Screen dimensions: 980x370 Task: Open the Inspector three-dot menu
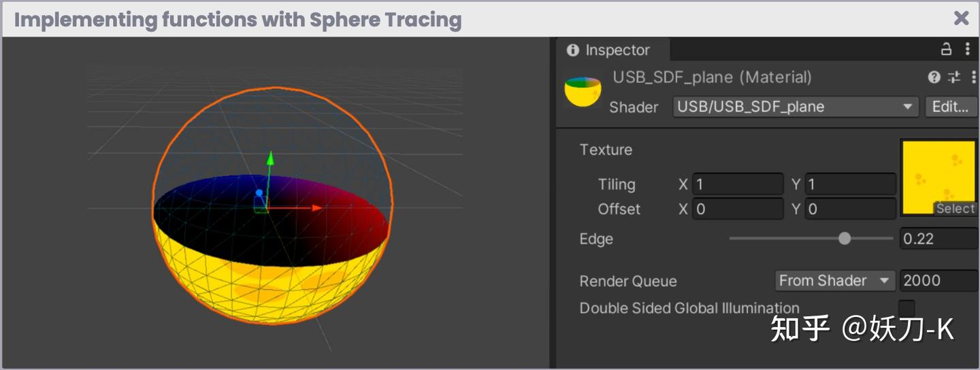click(968, 49)
